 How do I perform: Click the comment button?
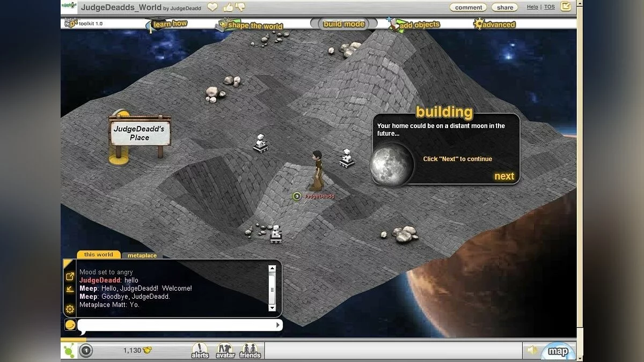469,8
